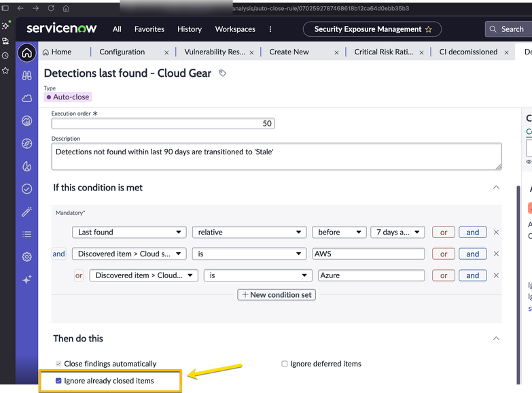Switch to the Configuration tab

coord(122,52)
